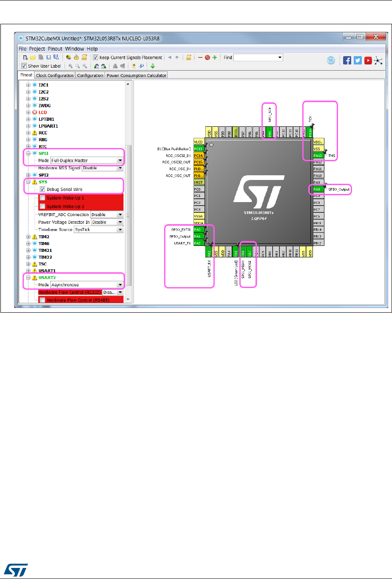Click inside the Find input field
This screenshot has height=579, width=392.
pyautogui.click(x=255, y=57)
